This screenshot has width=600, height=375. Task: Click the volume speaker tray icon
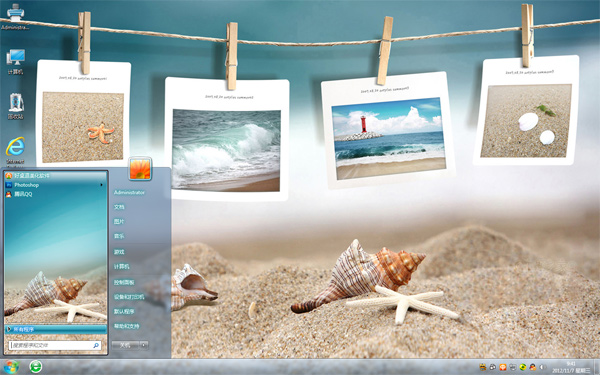(543, 367)
